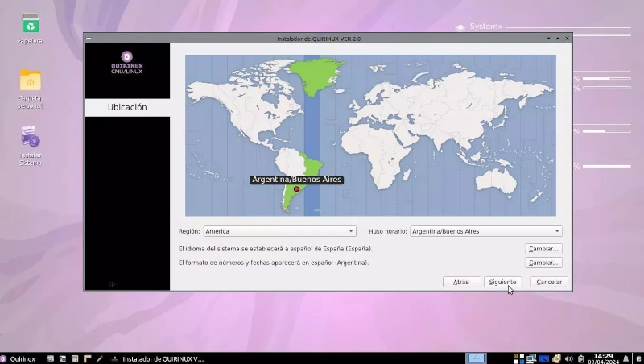The width and height of the screenshot is (644, 364).
Task: Open the Quirinux start menu
Action: coord(19,358)
